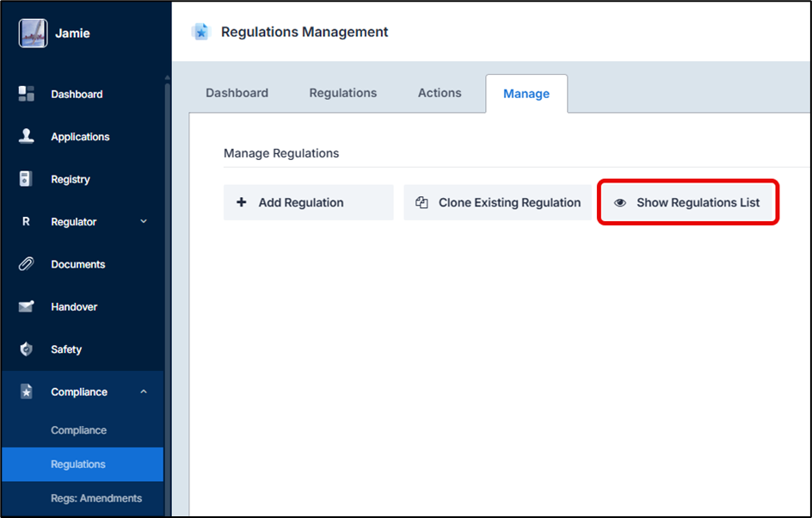Click the Regulations Management page title
The height and width of the screenshot is (518, 812).
304,32
